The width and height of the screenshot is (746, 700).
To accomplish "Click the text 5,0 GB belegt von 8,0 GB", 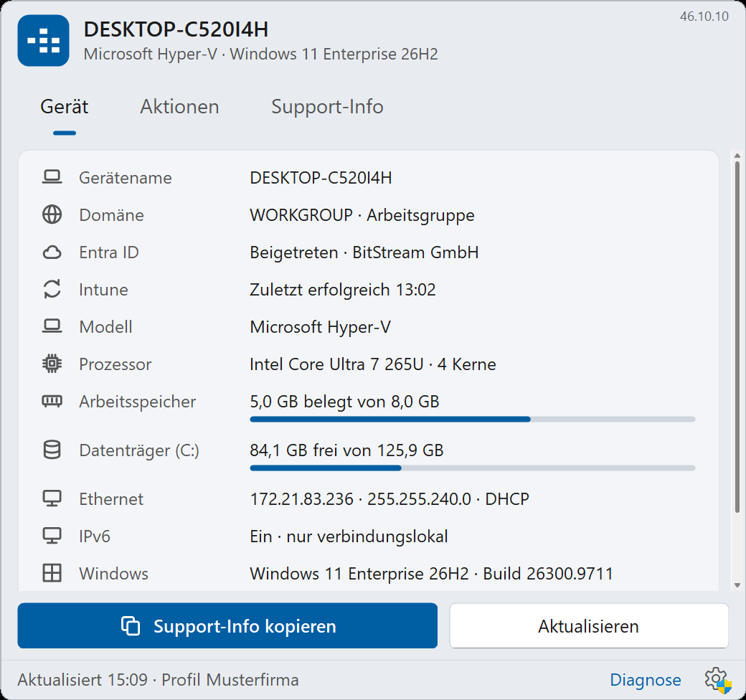I will pyautogui.click(x=344, y=402).
